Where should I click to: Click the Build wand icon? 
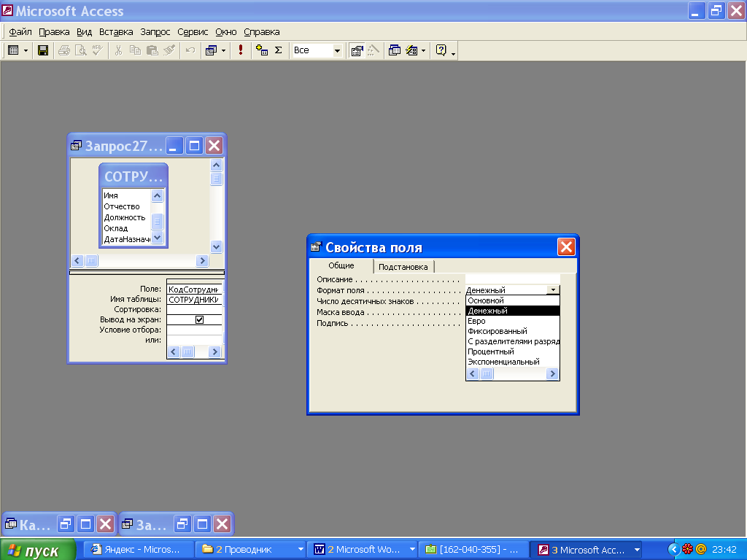tap(373, 50)
